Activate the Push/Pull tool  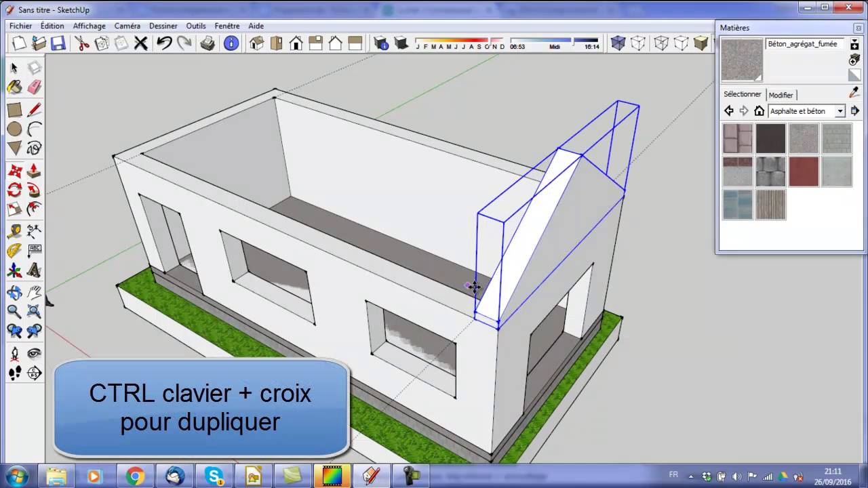pyautogui.click(x=34, y=171)
